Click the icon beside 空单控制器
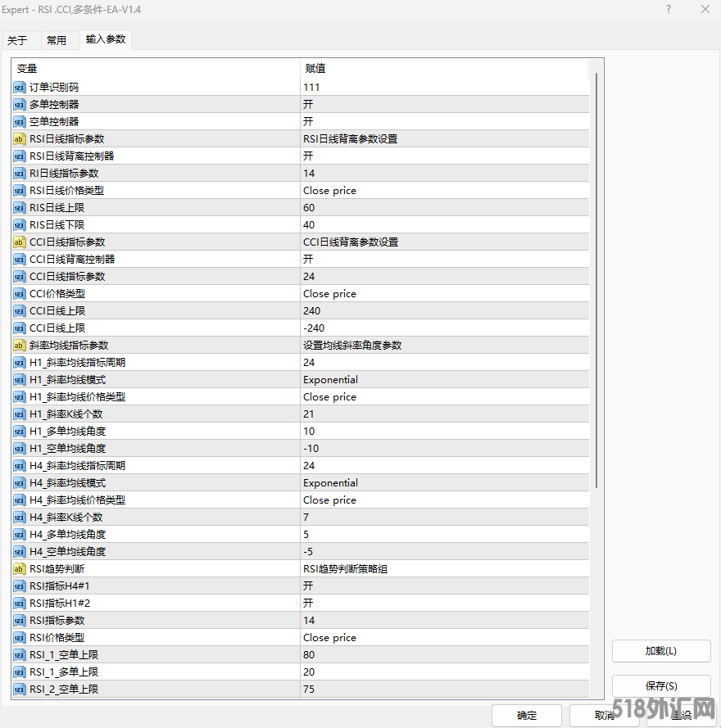Image resolution: width=721 pixels, height=728 pixels. (19, 122)
